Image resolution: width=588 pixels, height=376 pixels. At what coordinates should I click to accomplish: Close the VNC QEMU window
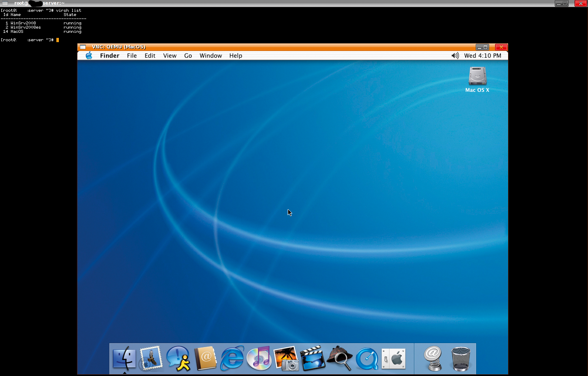click(501, 47)
